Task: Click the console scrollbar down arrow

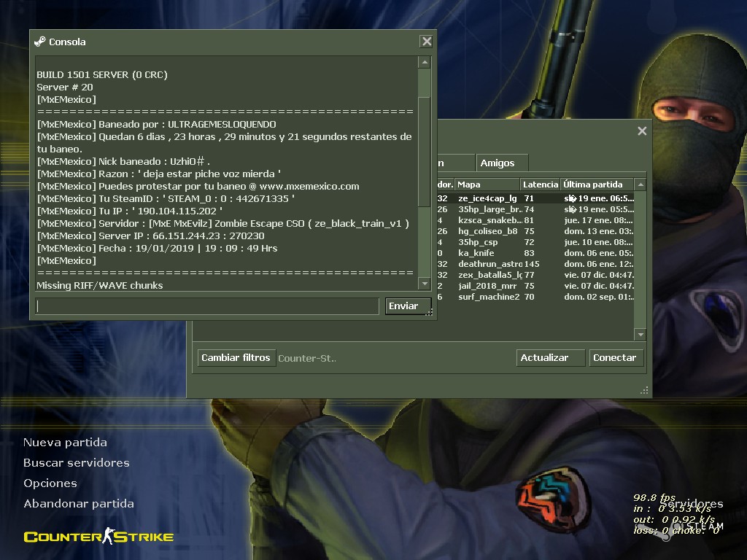Action: click(x=424, y=284)
